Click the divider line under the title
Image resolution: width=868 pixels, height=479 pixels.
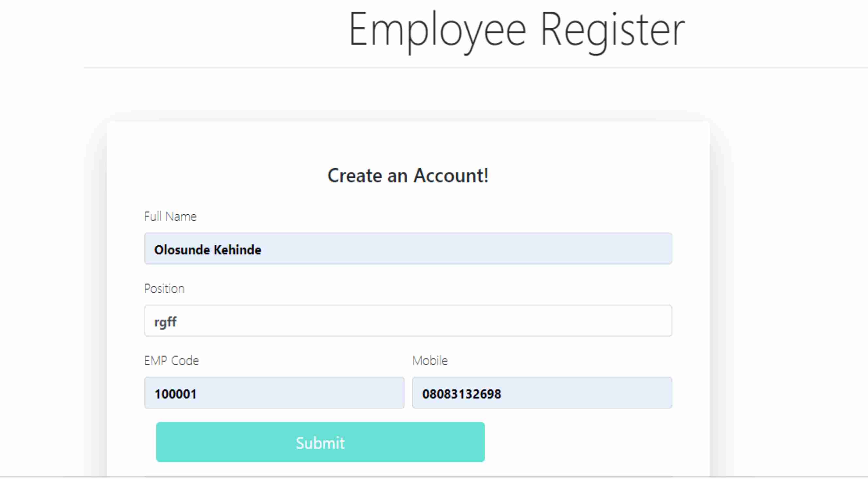(x=475, y=68)
